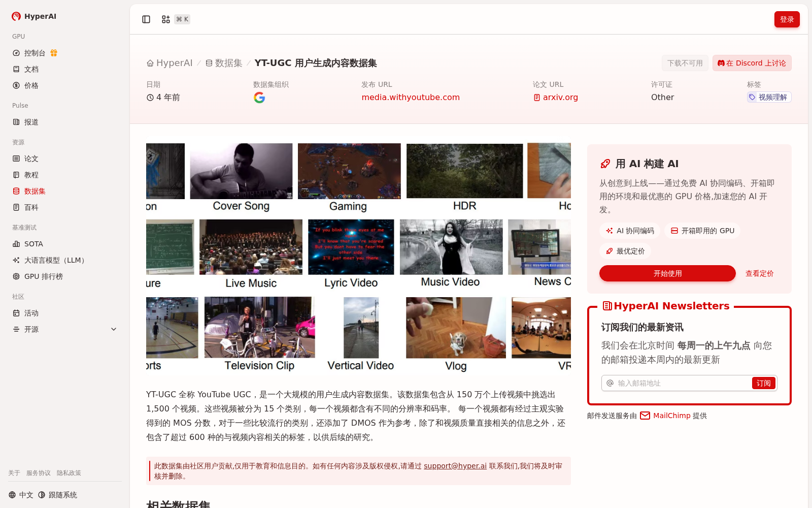Open the 隐私政策 footer link
This screenshot has width=812, height=508.
point(69,473)
